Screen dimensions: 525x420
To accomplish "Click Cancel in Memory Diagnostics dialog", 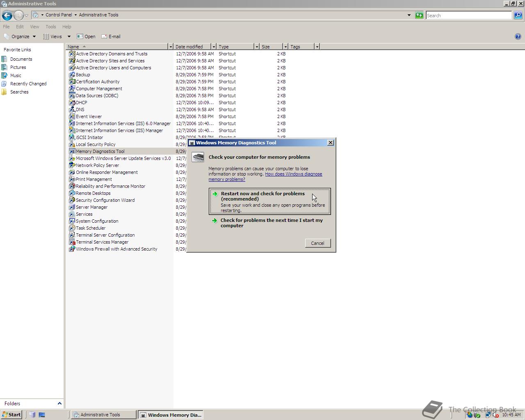I will point(317,243).
